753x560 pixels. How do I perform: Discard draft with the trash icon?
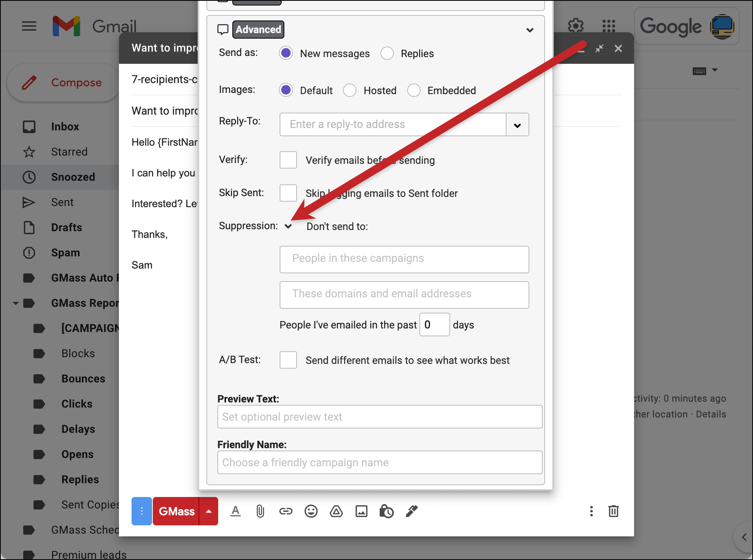tap(614, 511)
